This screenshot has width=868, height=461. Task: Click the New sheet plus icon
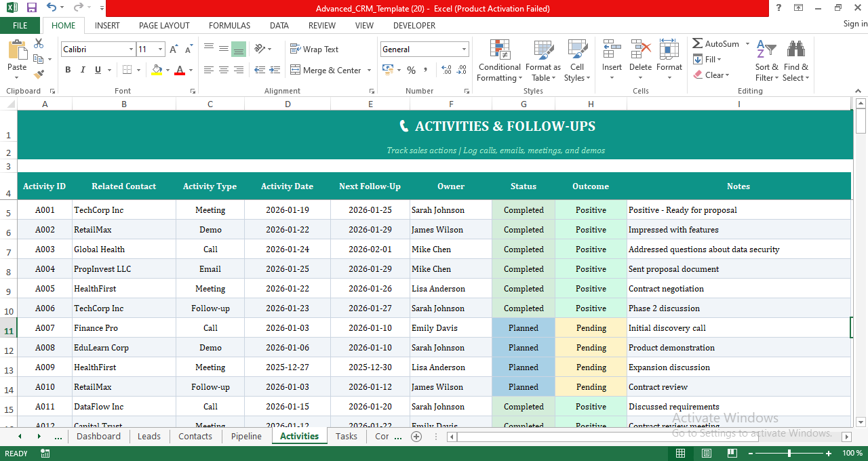point(416,436)
